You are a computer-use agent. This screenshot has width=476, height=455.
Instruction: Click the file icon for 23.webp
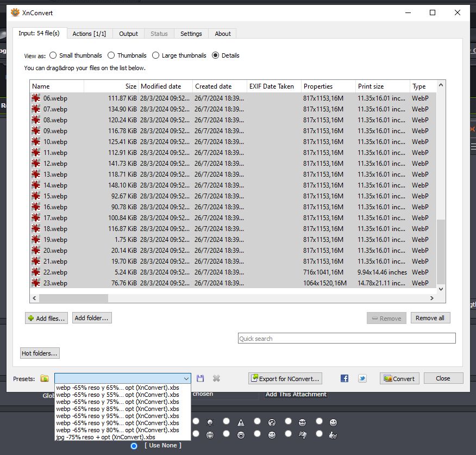coord(36,283)
